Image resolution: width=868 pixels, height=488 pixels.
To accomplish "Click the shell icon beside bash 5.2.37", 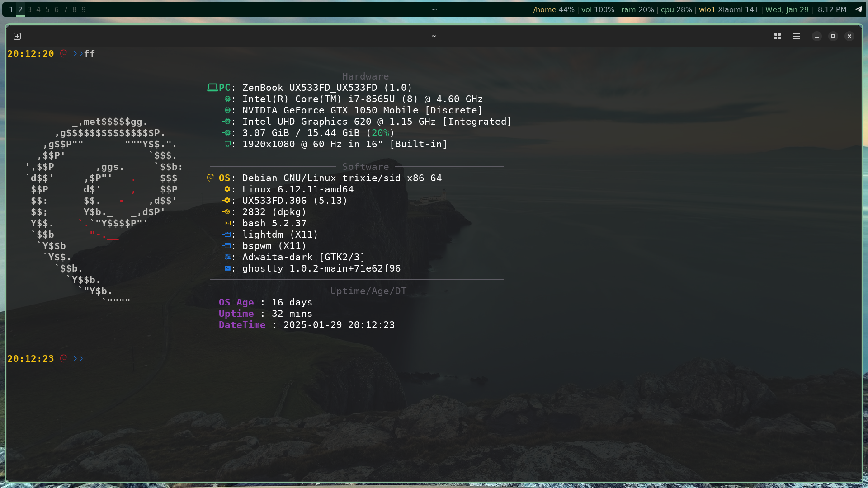I will click(227, 223).
